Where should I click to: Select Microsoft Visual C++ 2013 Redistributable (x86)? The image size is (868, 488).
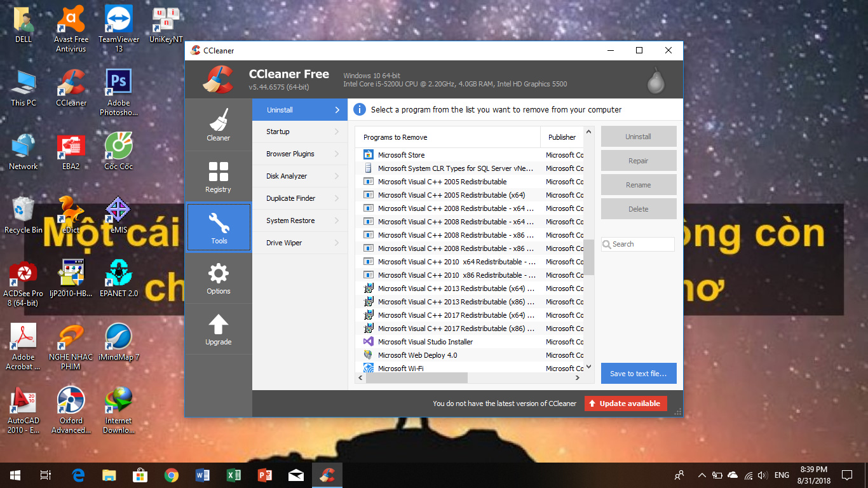click(x=470, y=302)
